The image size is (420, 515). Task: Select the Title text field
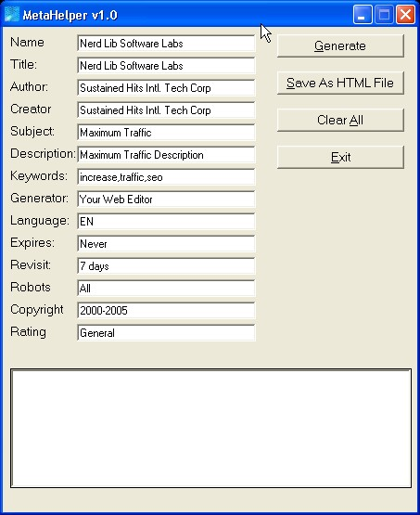pyautogui.click(x=166, y=66)
